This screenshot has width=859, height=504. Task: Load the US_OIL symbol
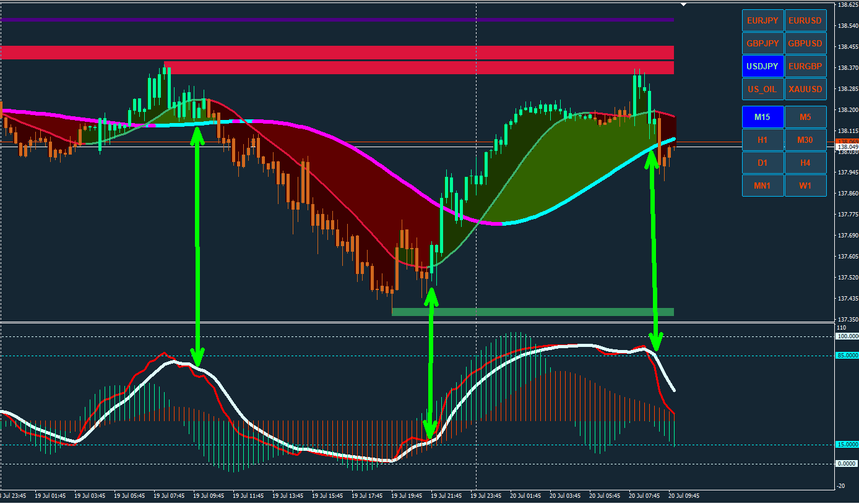pyautogui.click(x=762, y=89)
